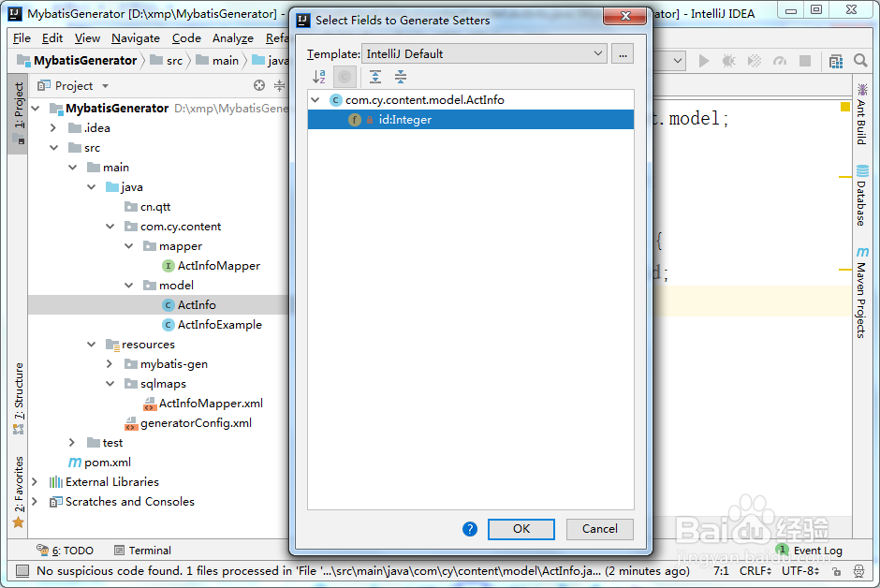Collapse the com.cy.content.model.ActInfo node
This screenshot has height=588, width=880.
(x=315, y=100)
